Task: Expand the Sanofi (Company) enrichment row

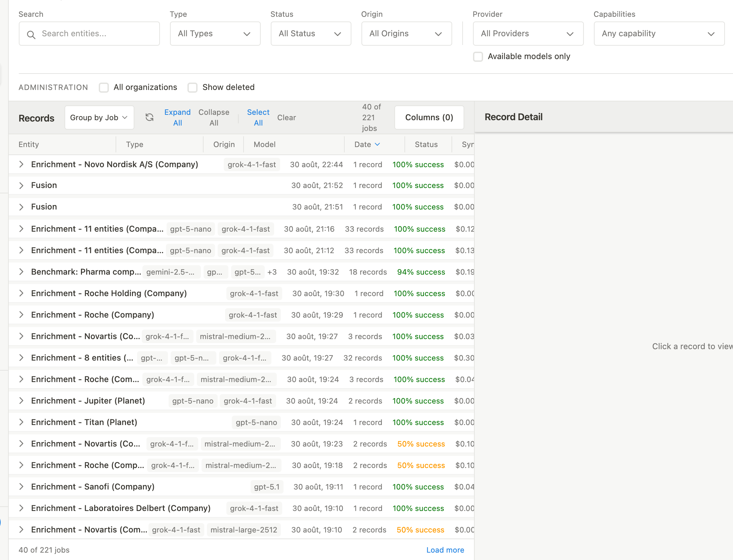Action: [x=21, y=487]
